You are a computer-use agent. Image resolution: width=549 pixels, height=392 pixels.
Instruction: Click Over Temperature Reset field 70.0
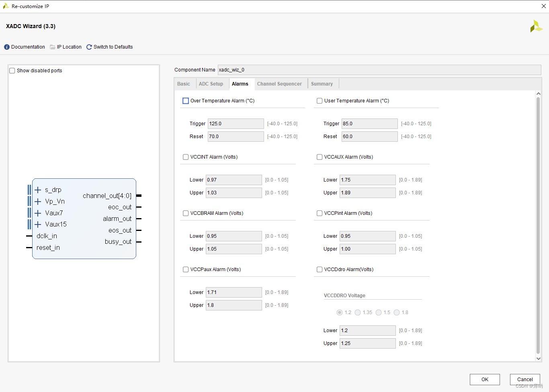tap(236, 137)
